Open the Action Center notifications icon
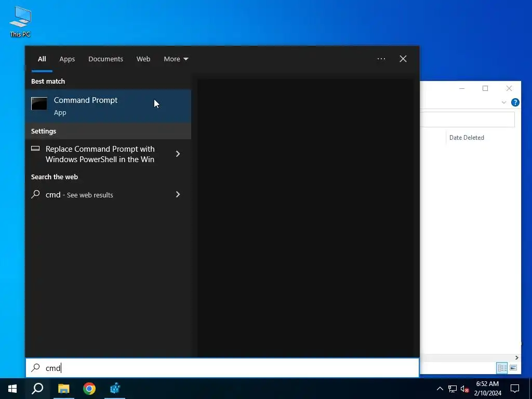Viewport: 532px width, 399px height. [515, 389]
